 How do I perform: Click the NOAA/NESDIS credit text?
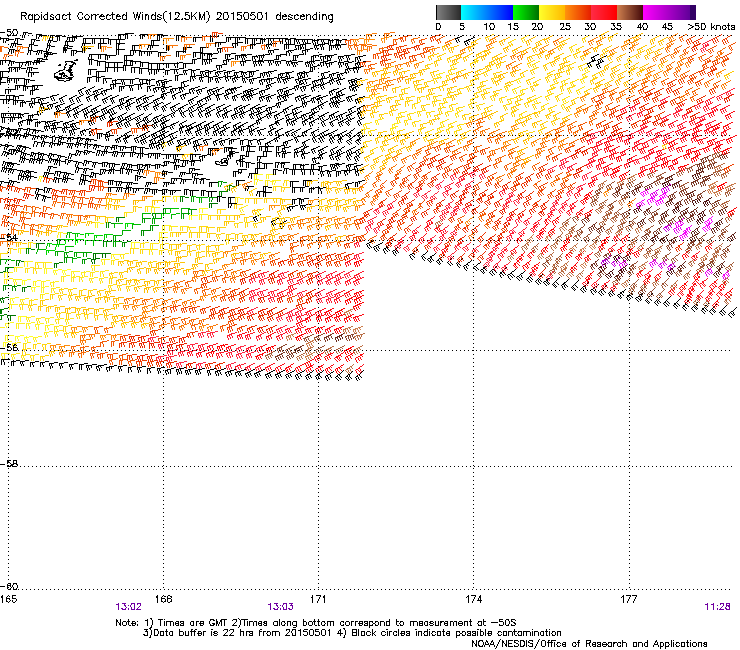[589, 644]
